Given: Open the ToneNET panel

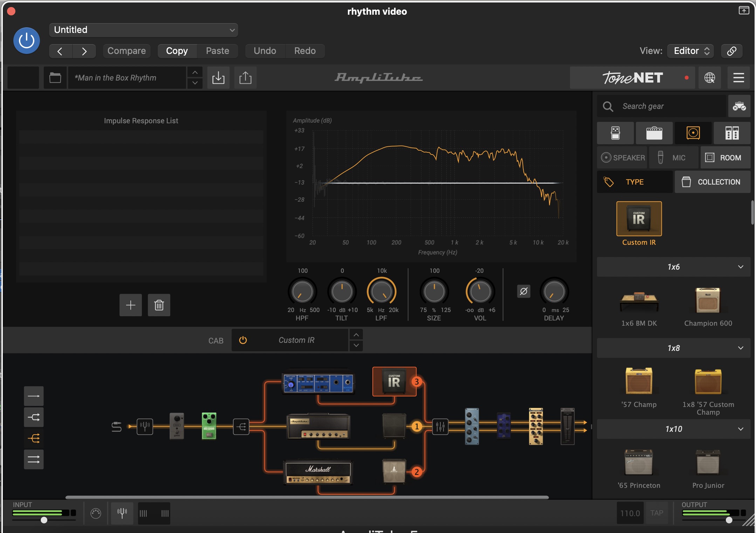Looking at the screenshot, I should (x=633, y=78).
